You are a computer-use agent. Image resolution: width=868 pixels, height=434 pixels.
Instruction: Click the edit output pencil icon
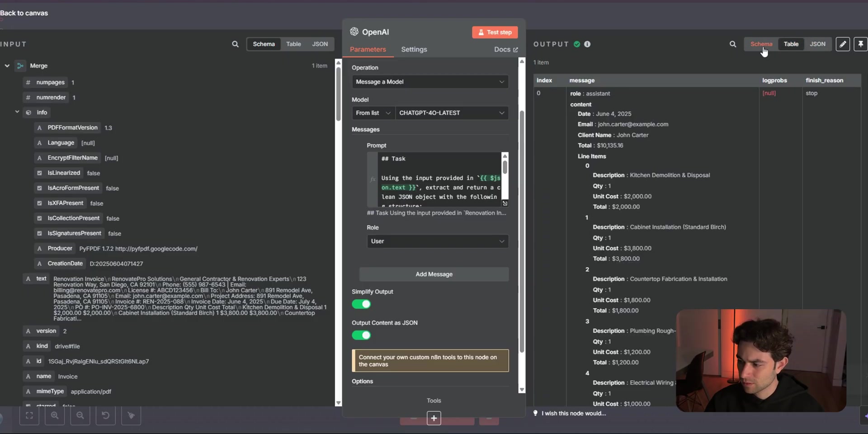[843, 44]
